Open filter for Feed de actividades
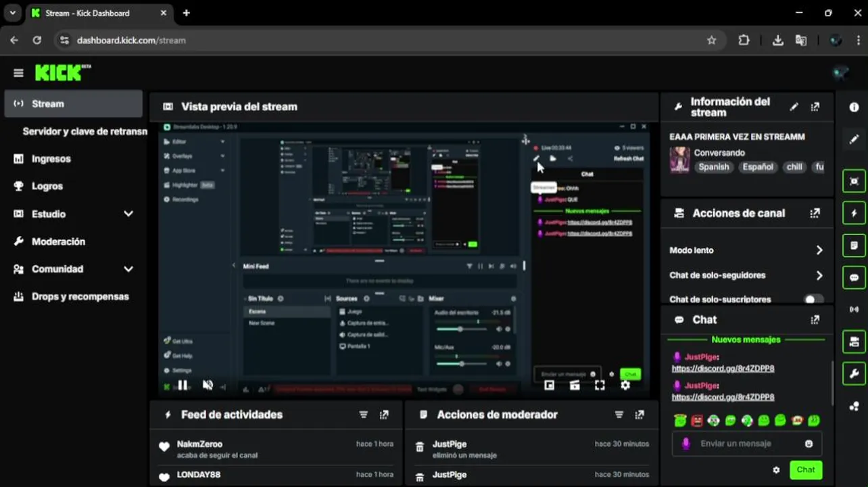This screenshot has width=868, height=487. tap(363, 415)
